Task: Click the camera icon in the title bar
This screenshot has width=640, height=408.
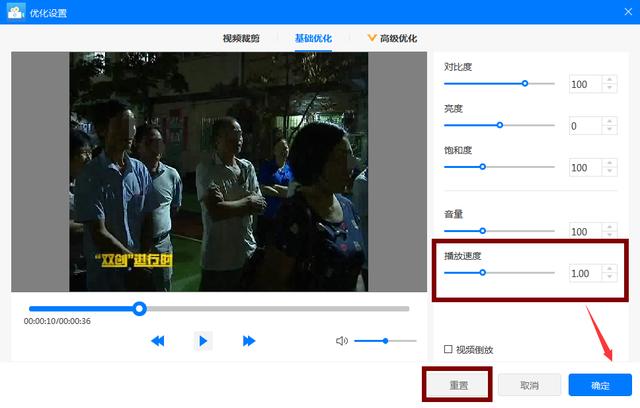Action: tap(15, 11)
